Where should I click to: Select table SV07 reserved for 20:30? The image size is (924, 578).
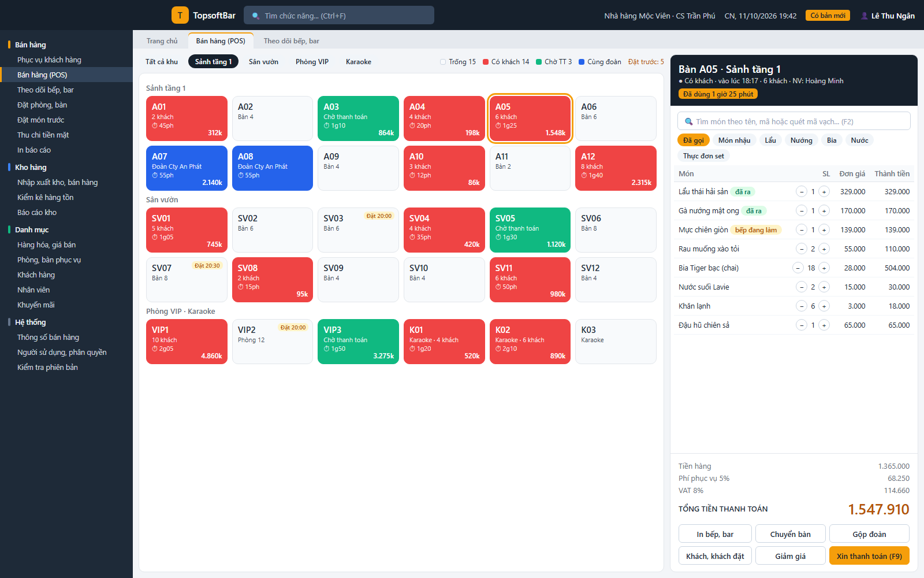tap(187, 279)
